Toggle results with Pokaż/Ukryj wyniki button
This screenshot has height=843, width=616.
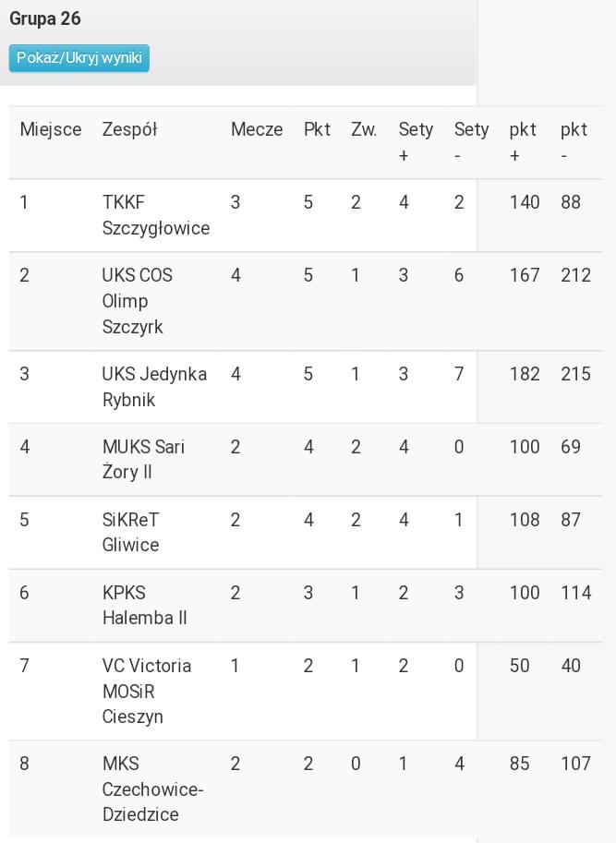pyautogui.click(x=79, y=58)
